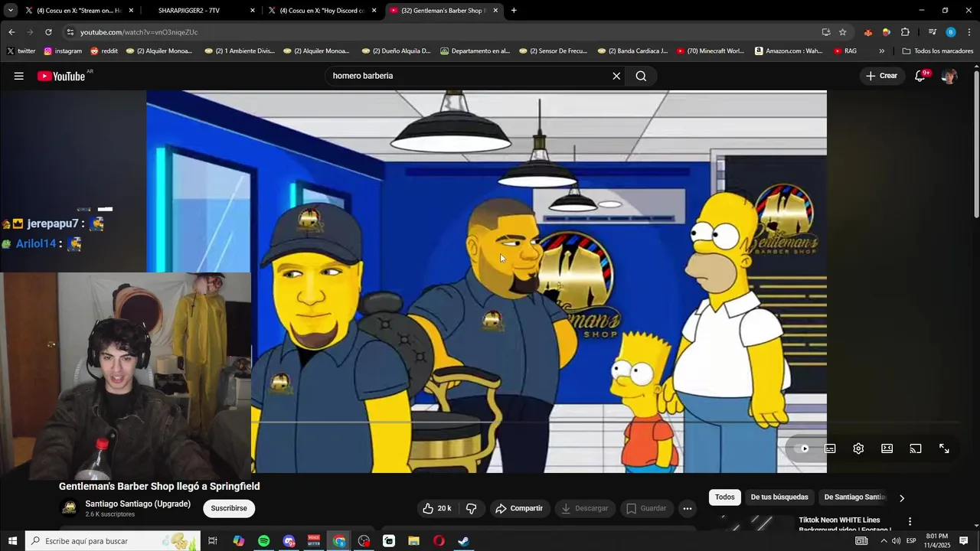Open Todos los marcadores folder
980x551 pixels.
click(x=938, y=51)
